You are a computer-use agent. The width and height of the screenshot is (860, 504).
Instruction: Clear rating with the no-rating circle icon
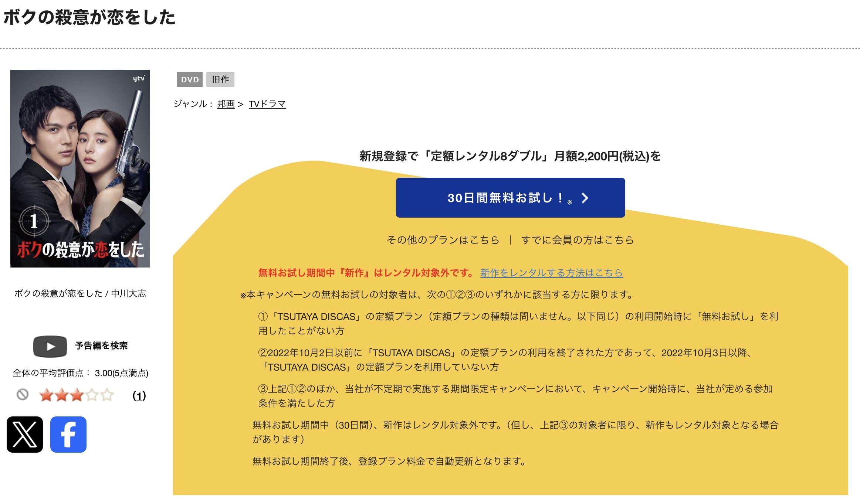(23, 395)
